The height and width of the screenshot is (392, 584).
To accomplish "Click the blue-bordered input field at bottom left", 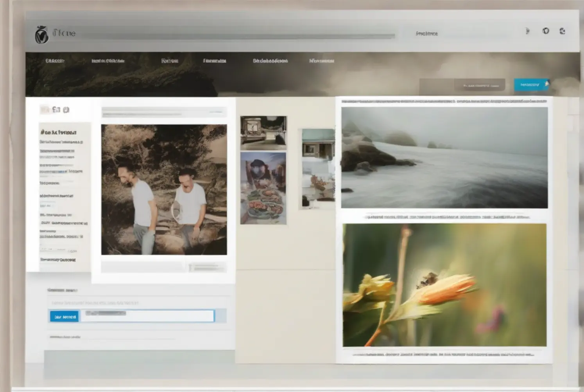I will click(x=147, y=316).
